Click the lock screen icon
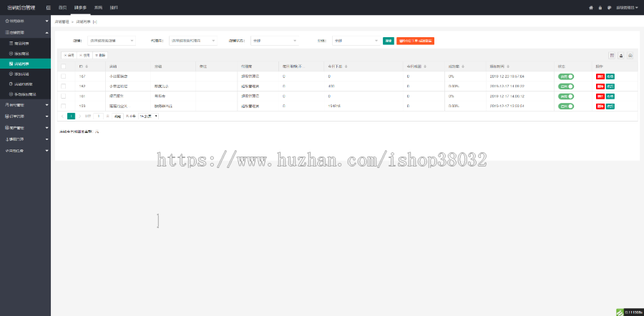The width and height of the screenshot is (644, 316). coord(600,7)
